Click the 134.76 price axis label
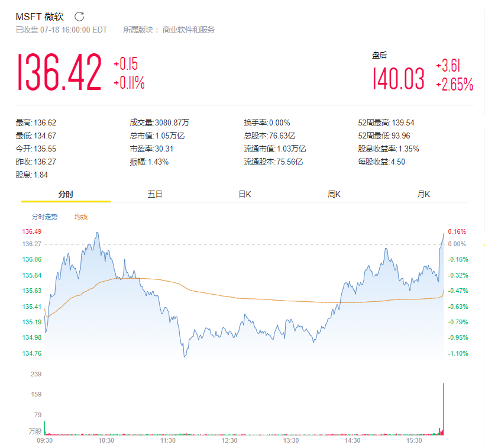The width and height of the screenshot is (485, 448). click(32, 353)
